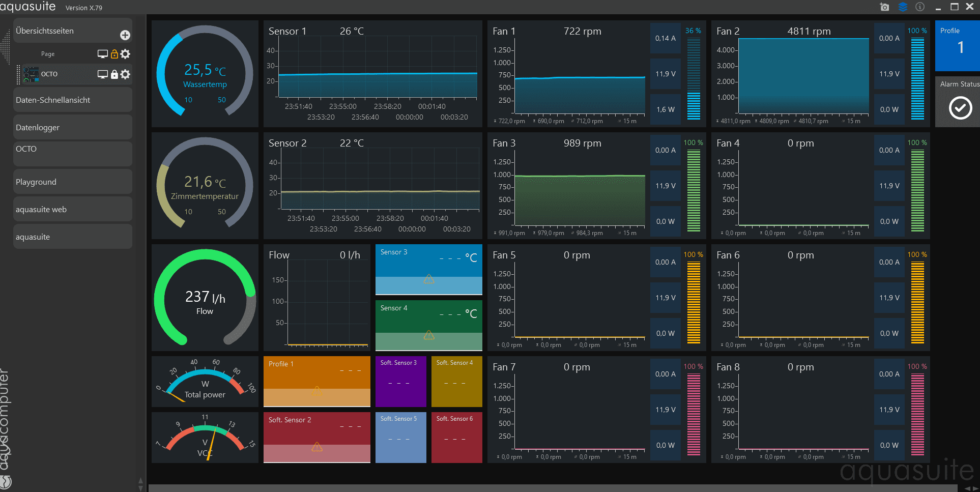Click the blue layers icon in the title bar

pos(903,7)
